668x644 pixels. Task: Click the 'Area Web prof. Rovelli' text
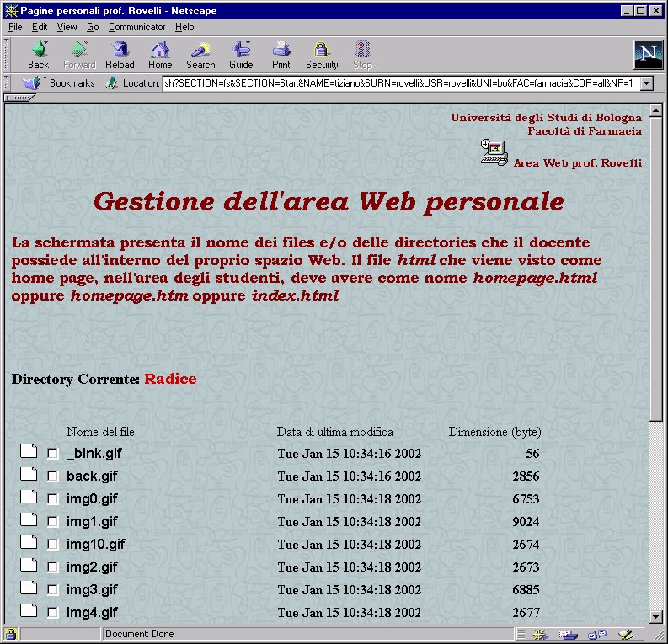pyautogui.click(x=578, y=163)
